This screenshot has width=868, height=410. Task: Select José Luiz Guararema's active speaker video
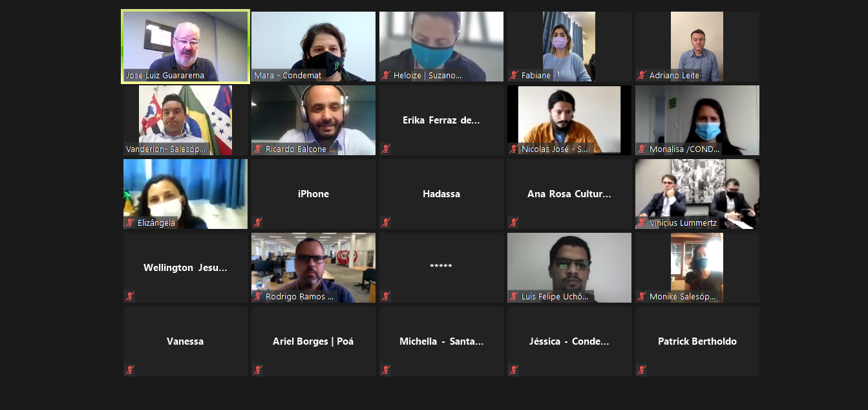coord(185,47)
